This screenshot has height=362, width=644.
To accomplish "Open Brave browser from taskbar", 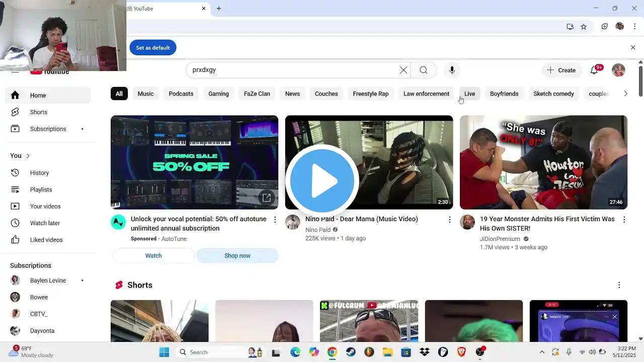I will click(x=461, y=352).
